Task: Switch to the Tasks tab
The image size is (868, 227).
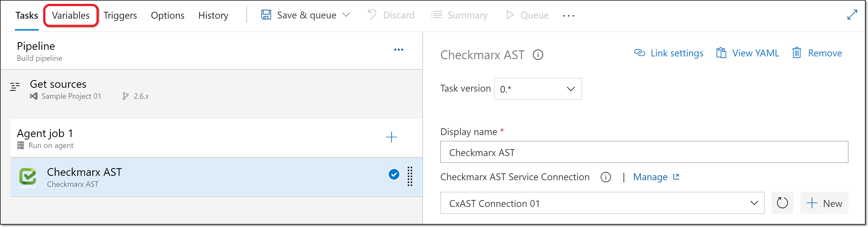Action: (x=27, y=15)
